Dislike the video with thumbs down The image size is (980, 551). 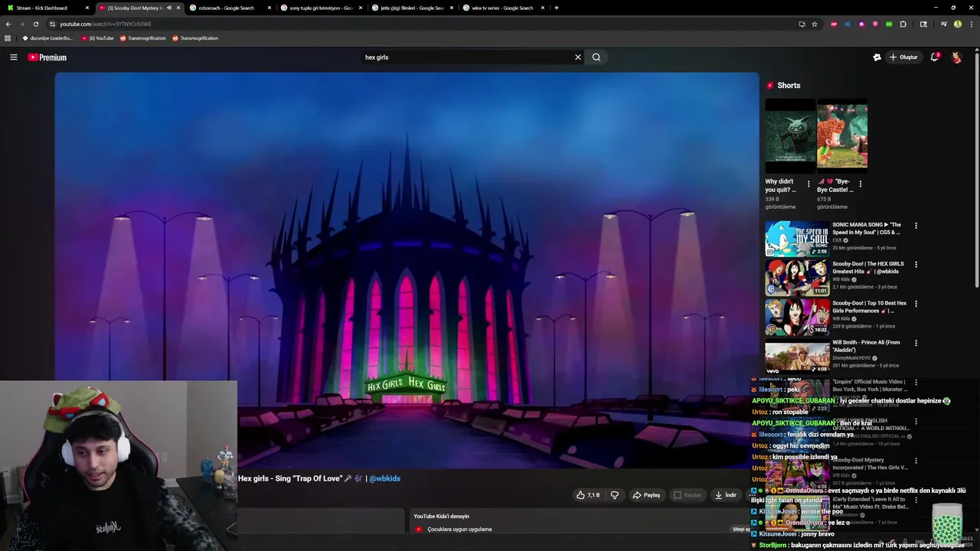pos(614,495)
